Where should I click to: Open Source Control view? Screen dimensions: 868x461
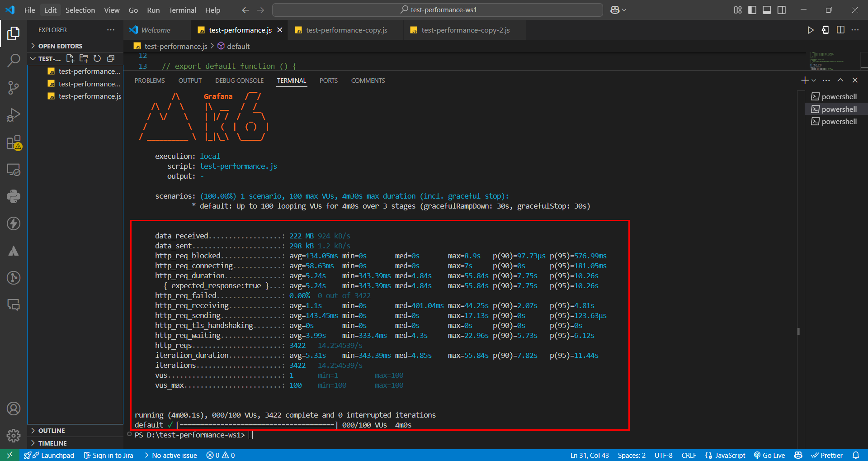pos(14,87)
